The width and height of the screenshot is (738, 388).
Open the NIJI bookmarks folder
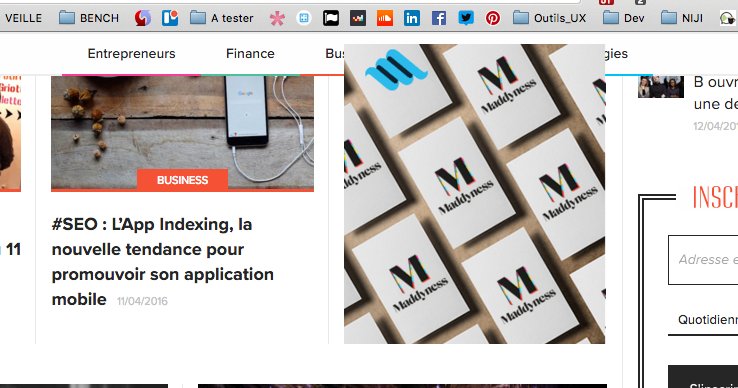point(682,18)
